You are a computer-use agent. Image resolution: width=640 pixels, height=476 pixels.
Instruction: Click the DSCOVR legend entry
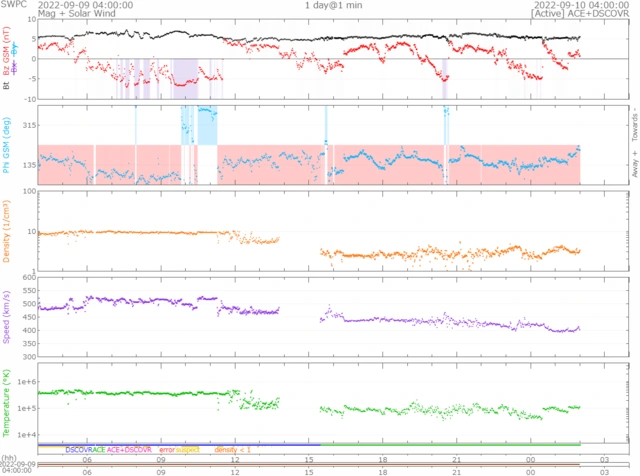pos(79,450)
